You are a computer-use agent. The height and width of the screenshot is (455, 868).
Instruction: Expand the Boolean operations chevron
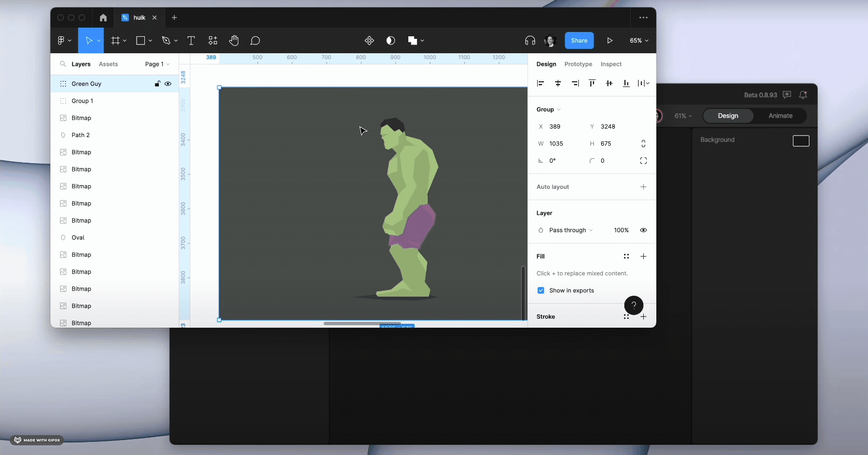pyautogui.click(x=422, y=41)
